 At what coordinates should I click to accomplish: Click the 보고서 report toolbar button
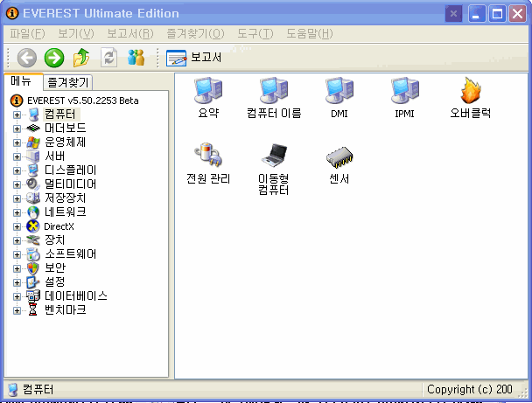193,58
